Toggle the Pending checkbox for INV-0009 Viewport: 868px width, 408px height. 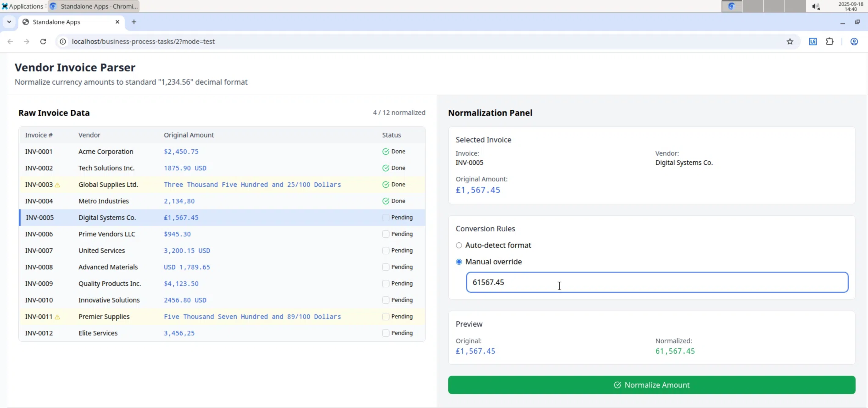pos(385,283)
